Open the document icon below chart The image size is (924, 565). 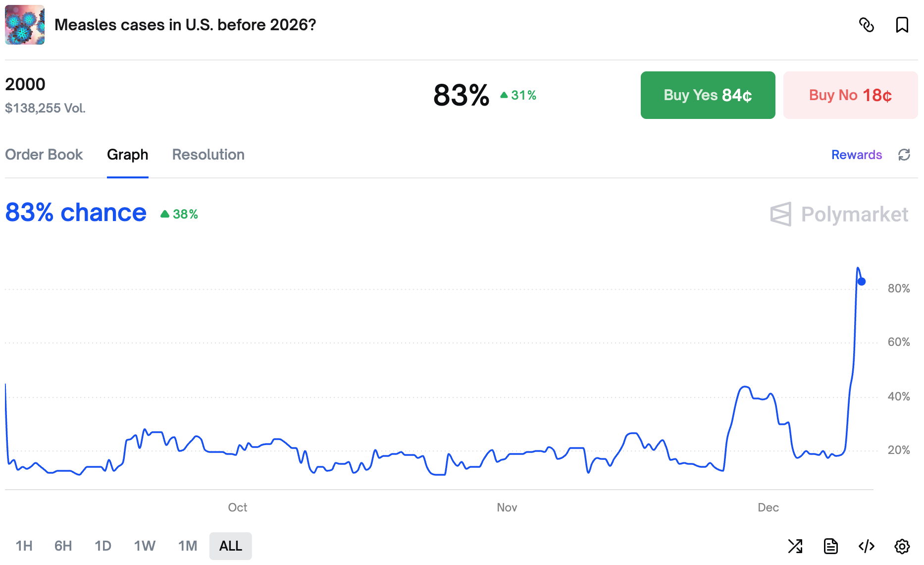(x=831, y=546)
